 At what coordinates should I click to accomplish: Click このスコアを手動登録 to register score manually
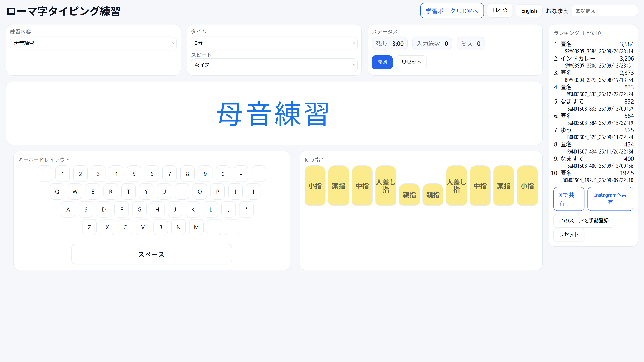coord(584,221)
